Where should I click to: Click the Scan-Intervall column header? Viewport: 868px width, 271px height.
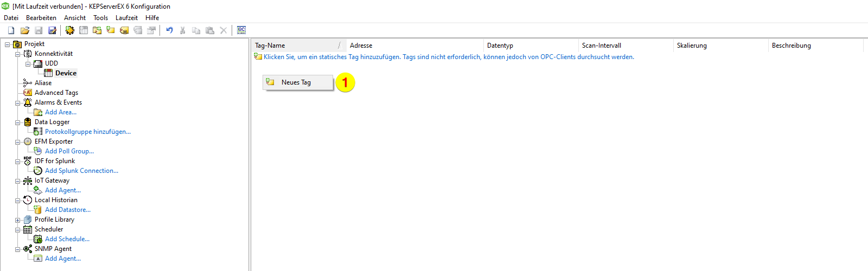pos(626,46)
